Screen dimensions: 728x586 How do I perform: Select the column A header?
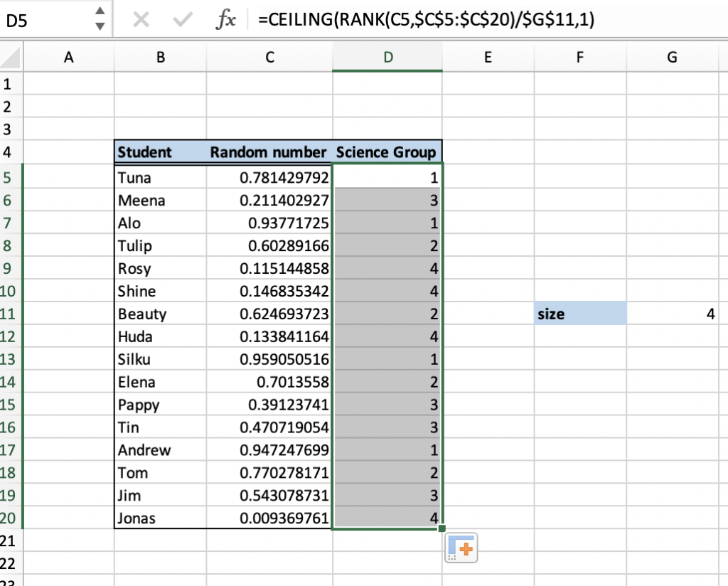coord(68,56)
